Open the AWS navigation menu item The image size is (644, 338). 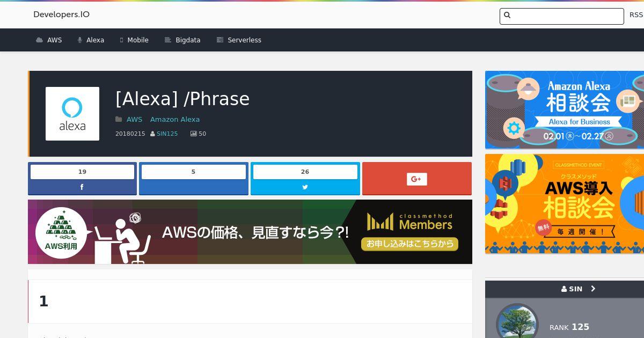tap(49, 40)
